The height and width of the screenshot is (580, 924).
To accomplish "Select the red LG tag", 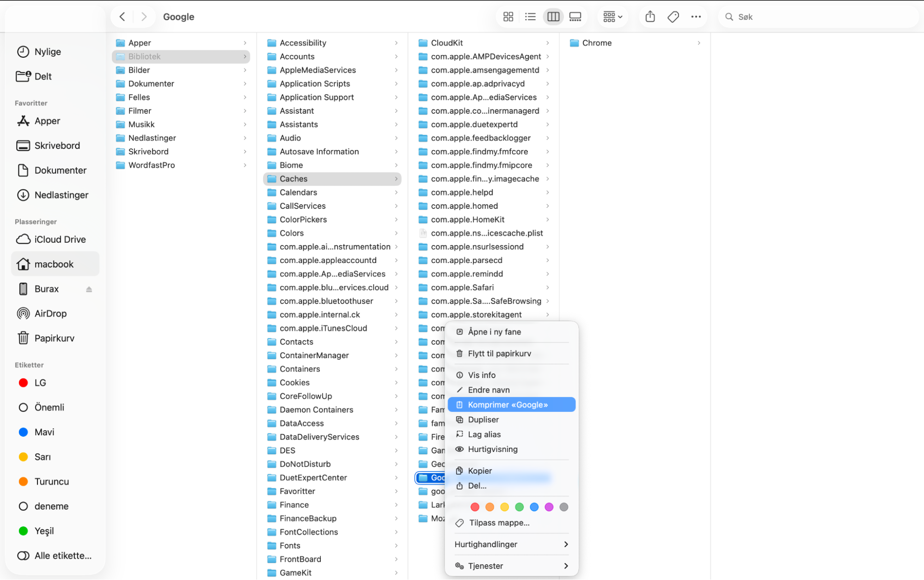I will [x=55, y=383].
